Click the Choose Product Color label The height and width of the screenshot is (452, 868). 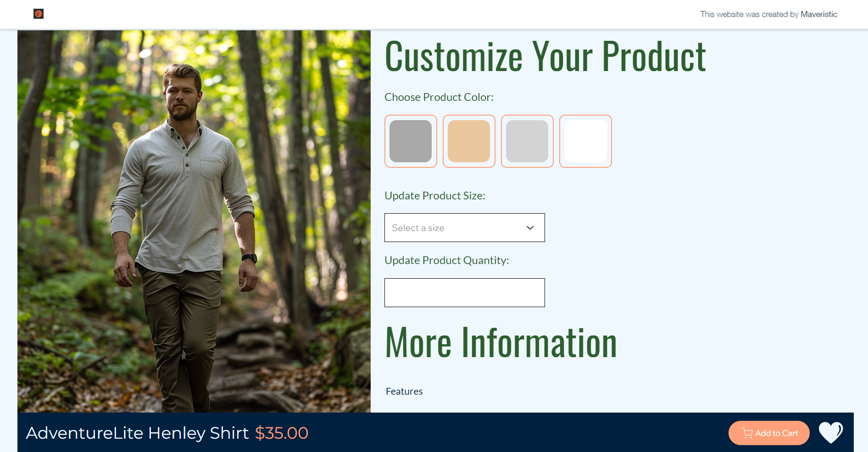439,97
